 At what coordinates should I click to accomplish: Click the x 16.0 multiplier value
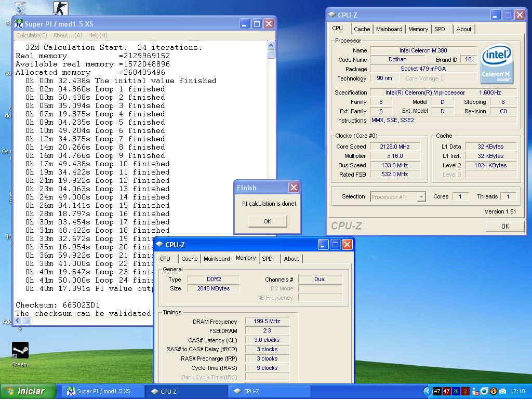pyautogui.click(x=395, y=156)
